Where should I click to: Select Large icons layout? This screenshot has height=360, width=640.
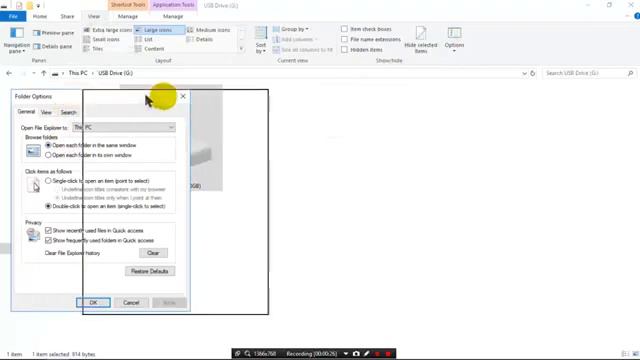159,30
